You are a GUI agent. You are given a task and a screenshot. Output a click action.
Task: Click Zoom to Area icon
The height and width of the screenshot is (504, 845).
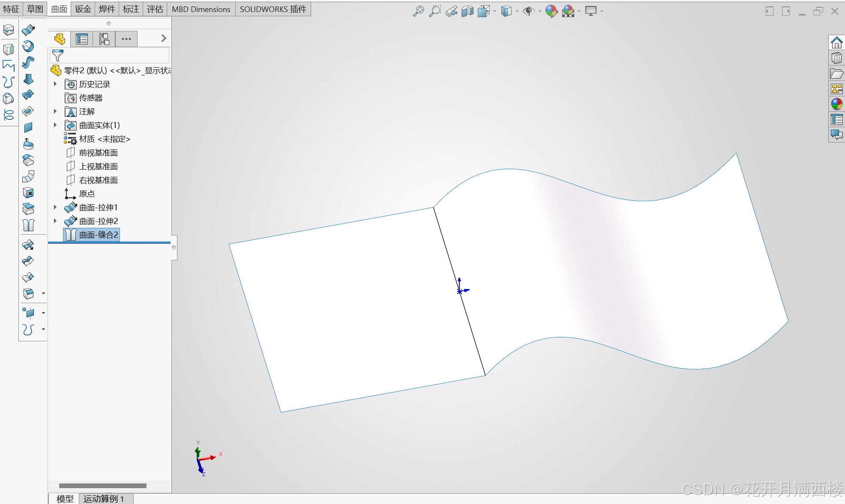434,11
